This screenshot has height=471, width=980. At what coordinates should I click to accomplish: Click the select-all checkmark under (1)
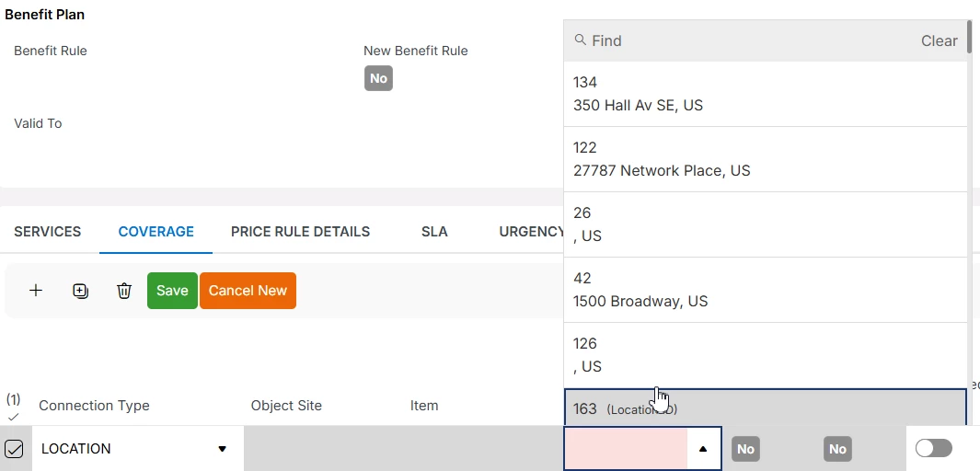pyautogui.click(x=13, y=417)
